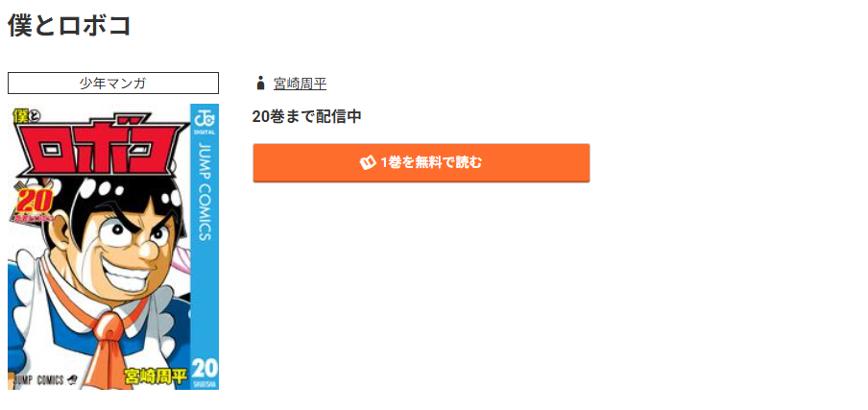Click the open-book icon in the orange button
Image resolution: width=868 pixels, height=410 pixels.
pyautogui.click(x=368, y=162)
